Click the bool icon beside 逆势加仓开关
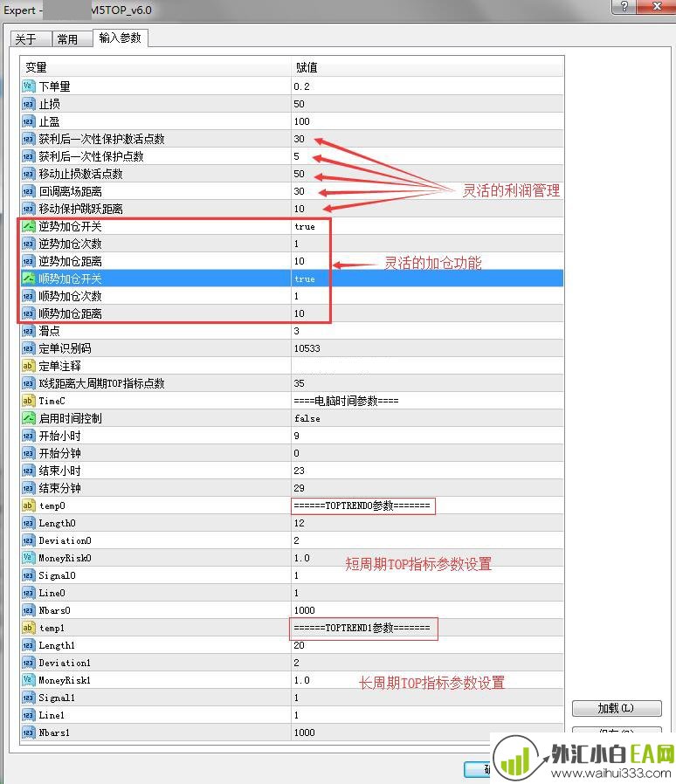The width and height of the screenshot is (676, 784). tap(29, 226)
